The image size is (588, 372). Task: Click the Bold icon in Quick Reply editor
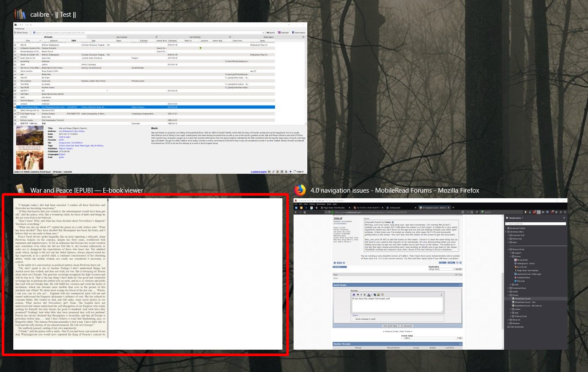coord(358,295)
